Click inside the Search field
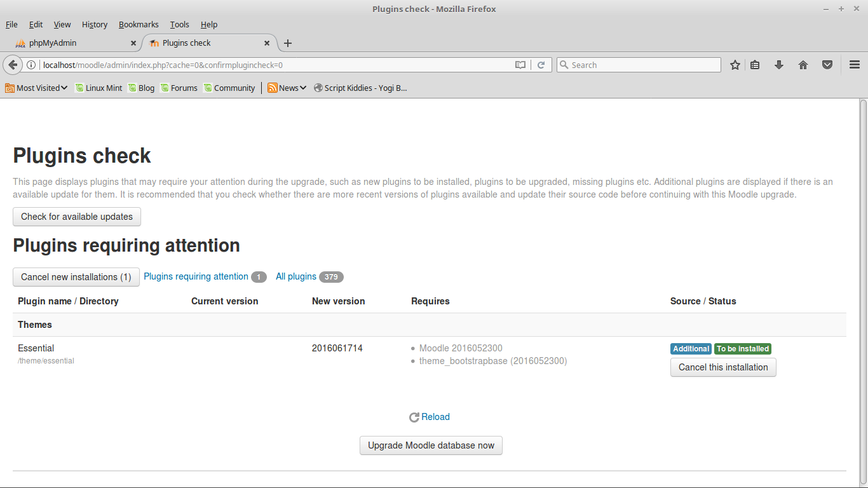Viewport: 868px width, 488px height. (x=638, y=64)
